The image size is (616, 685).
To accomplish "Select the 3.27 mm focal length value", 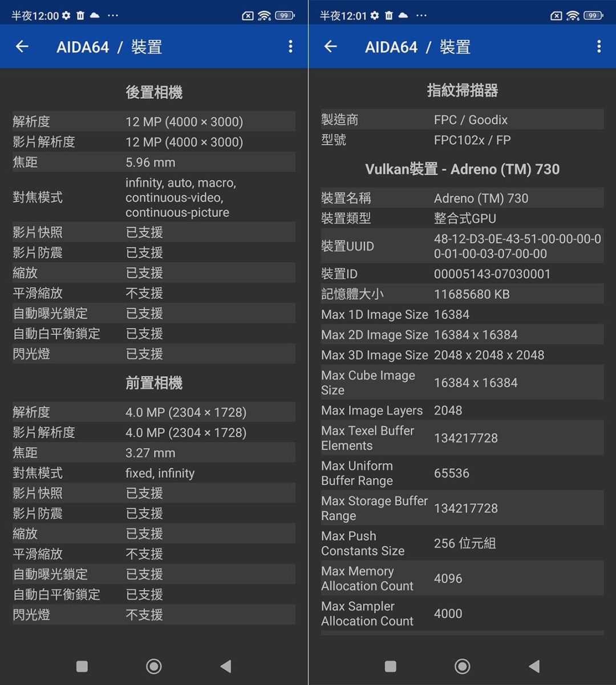I will (x=151, y=453).
